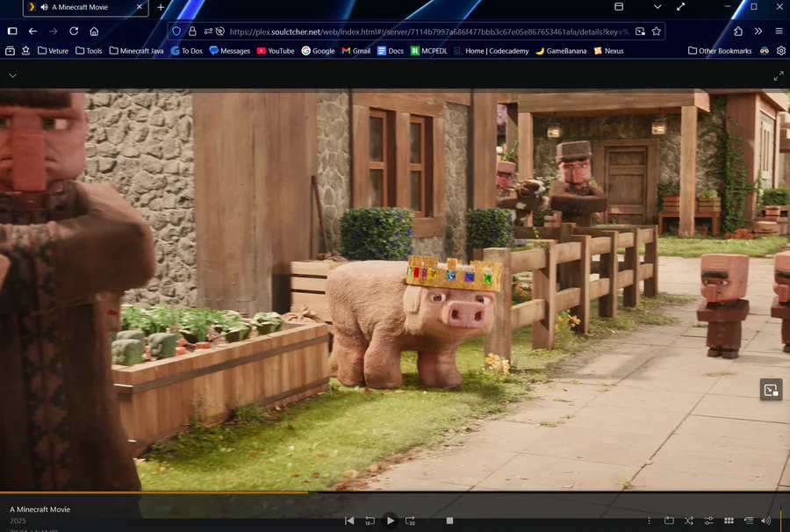
Task: Show more toolbar tools overflow
Action: (x=758, y=32)
